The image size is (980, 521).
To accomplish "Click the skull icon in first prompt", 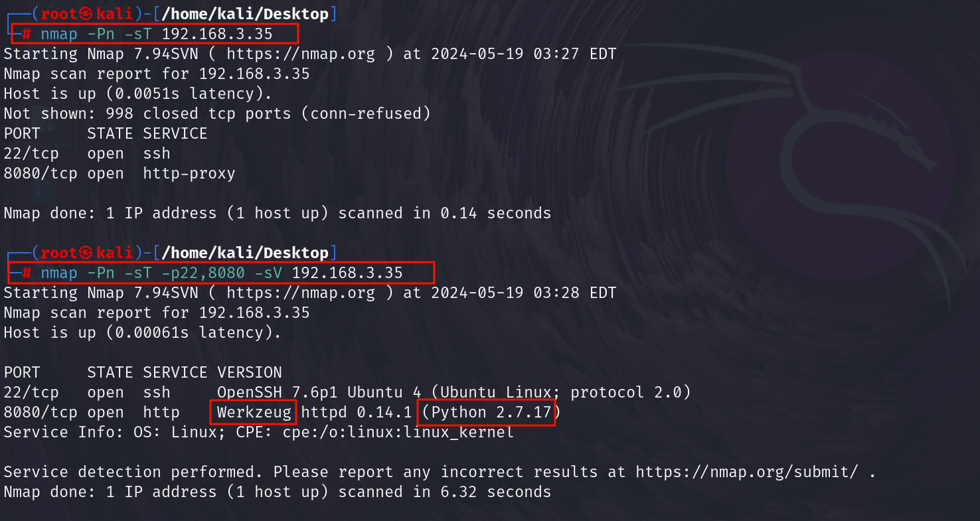I will 86,14.
